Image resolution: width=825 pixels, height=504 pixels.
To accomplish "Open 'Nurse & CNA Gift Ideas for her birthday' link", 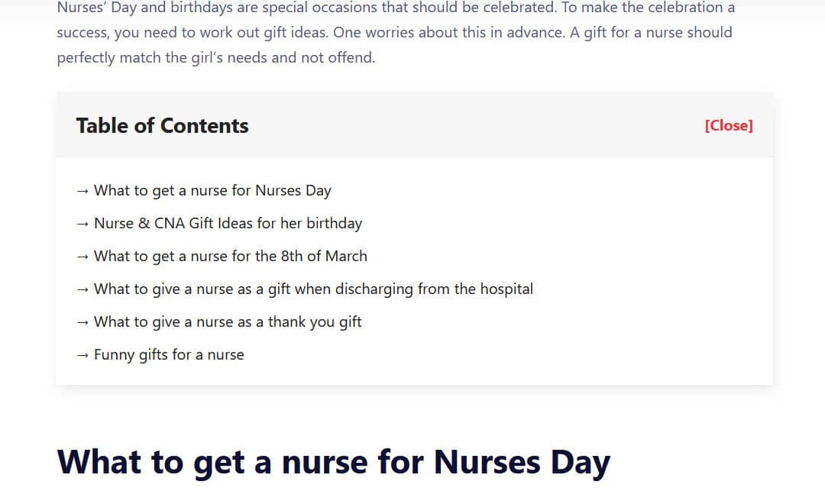I will pyautogui.click(x=228, y=224).
